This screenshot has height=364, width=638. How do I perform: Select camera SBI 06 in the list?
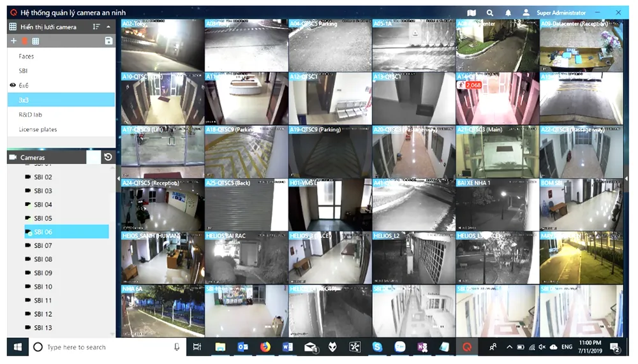67,232
